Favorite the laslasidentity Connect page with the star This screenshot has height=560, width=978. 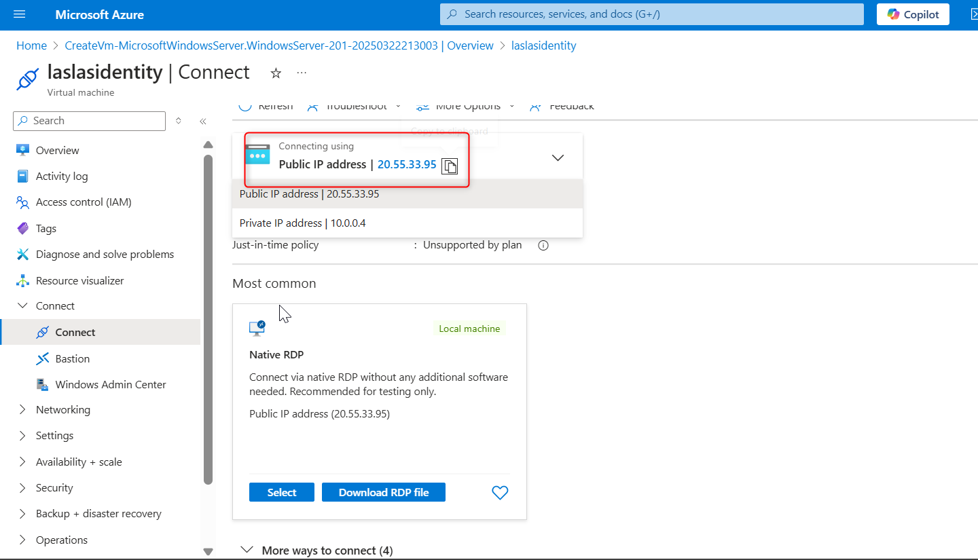click(276, 73)
